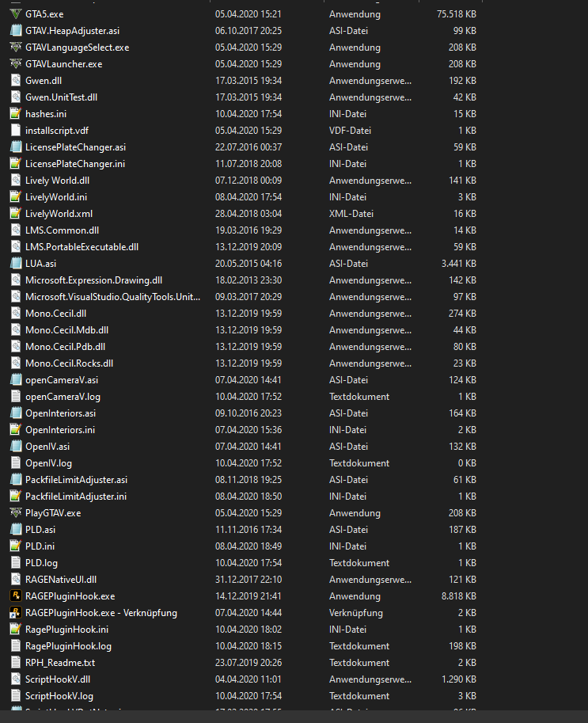Select the file name RagePluginHook.ini
Viewport: 588px width, 723px height.
66,630
